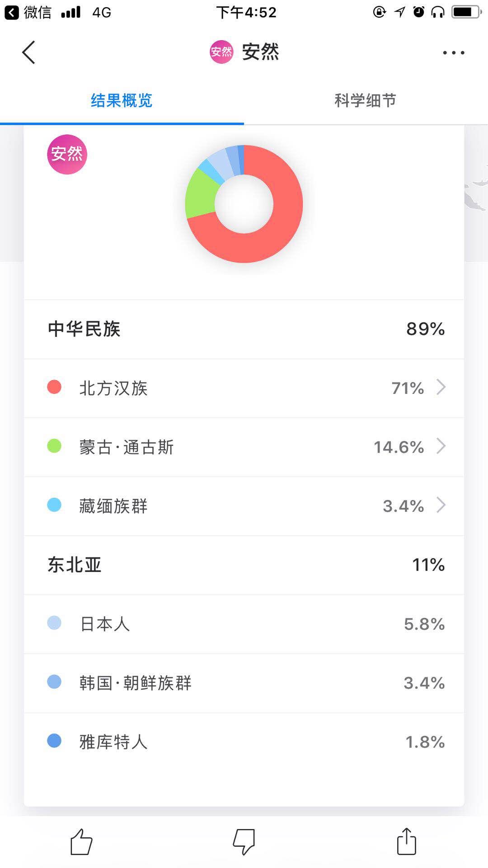Tap the pink 安然 avatar in the card
Screen dimensions: 488x868
pyautogui.click(x=67, y=154)
